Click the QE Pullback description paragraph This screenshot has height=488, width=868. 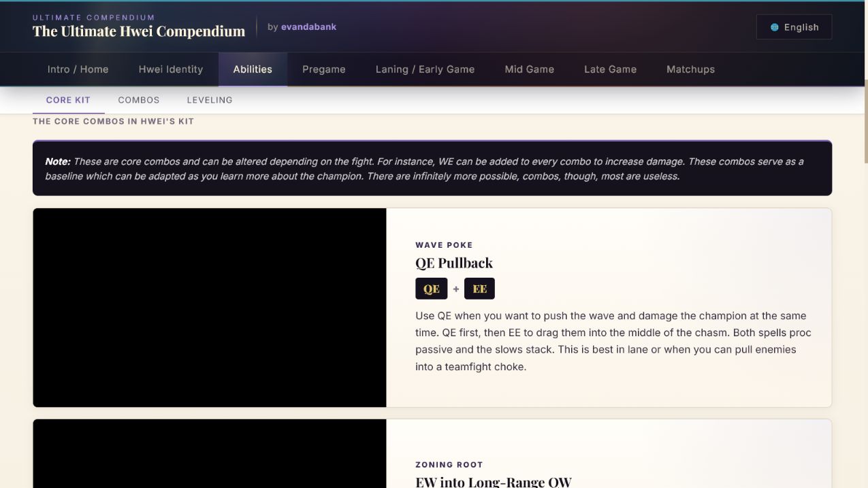(613, 341)
